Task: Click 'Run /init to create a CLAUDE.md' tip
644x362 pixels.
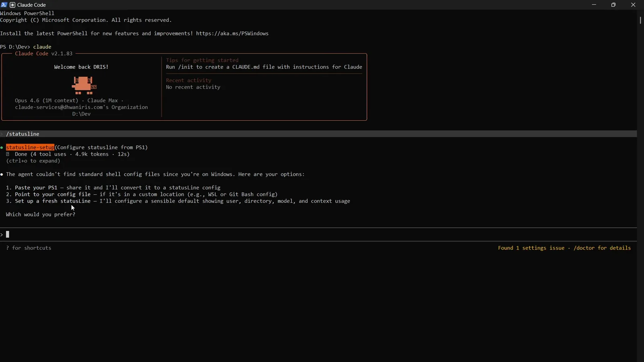Action: coord(264,67)
